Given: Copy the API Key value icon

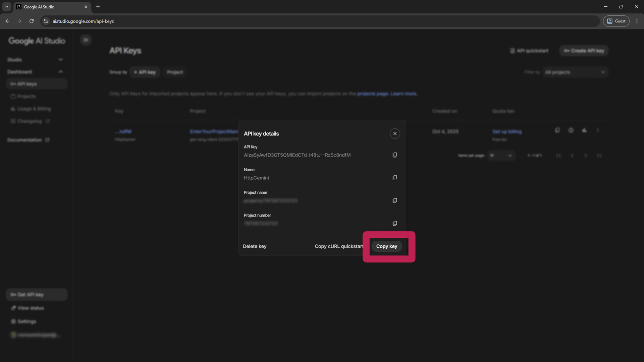Looking at the screenshot, I should tap(395, 155).
